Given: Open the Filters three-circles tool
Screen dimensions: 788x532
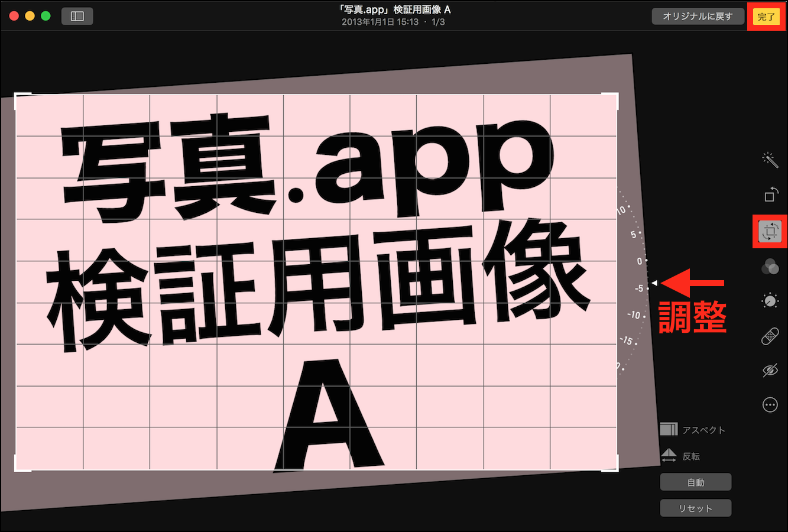Looking at the screenshot, I should 770,267.
